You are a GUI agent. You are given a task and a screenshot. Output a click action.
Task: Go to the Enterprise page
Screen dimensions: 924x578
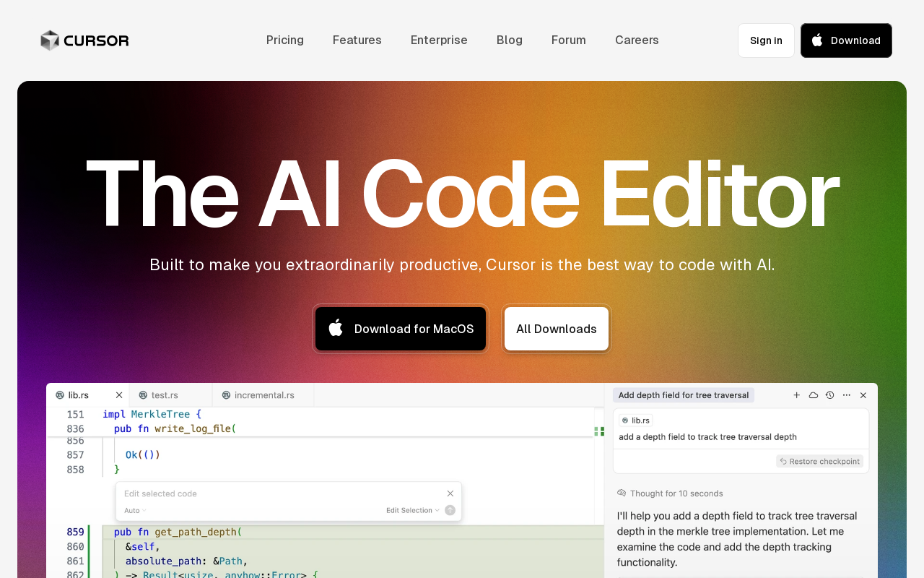(439, 40)
